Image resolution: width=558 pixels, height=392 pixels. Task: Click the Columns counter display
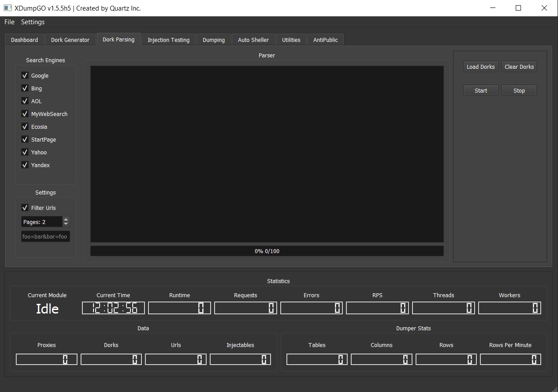(382, 359)
